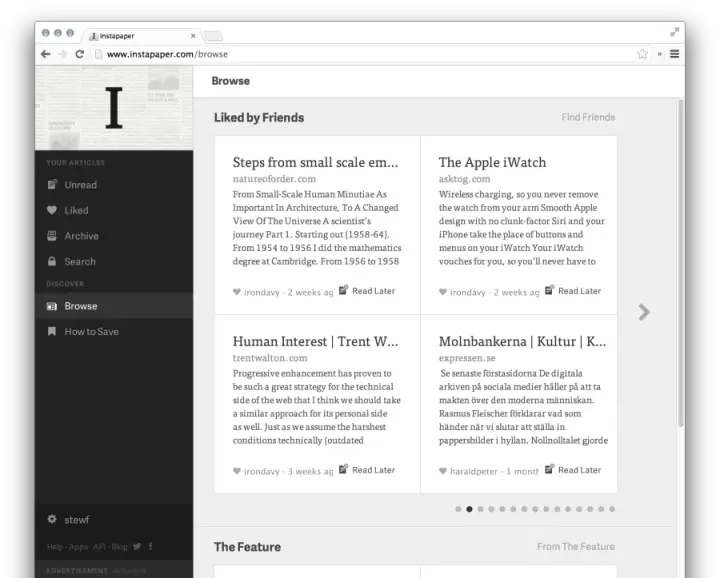Enter fullscreen with the expand arrows icon

(x=674, y=32)
